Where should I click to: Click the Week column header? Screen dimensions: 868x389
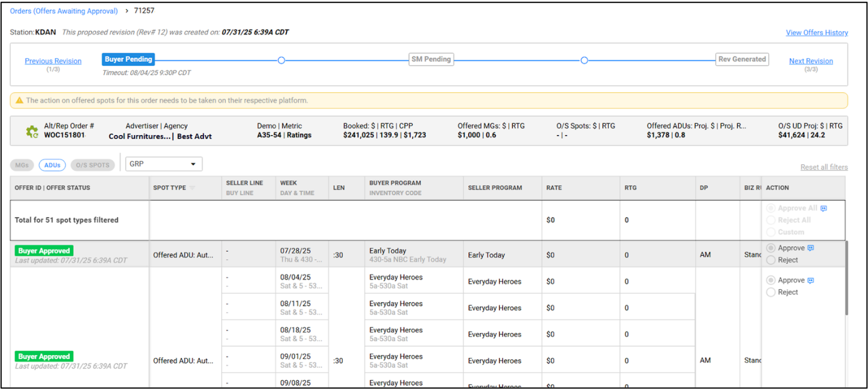(x=288, y=183)
